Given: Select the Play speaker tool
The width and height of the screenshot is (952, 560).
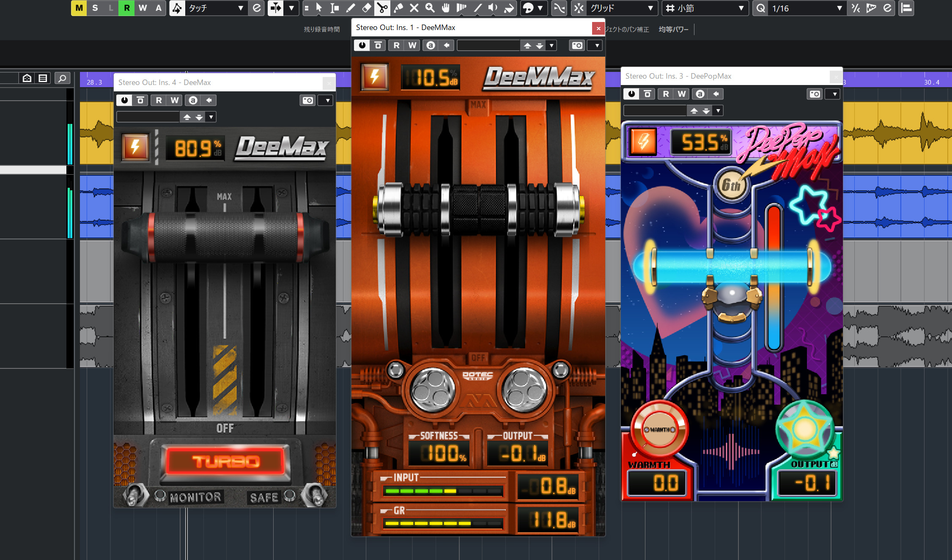Looking at the screenshot, I should (x=493, y=8).
